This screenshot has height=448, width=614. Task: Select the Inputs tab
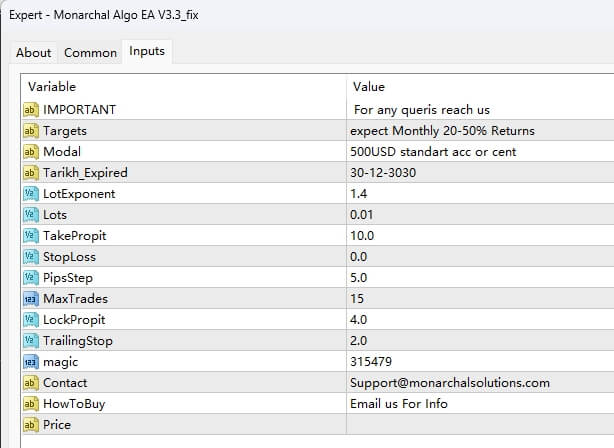147,51
